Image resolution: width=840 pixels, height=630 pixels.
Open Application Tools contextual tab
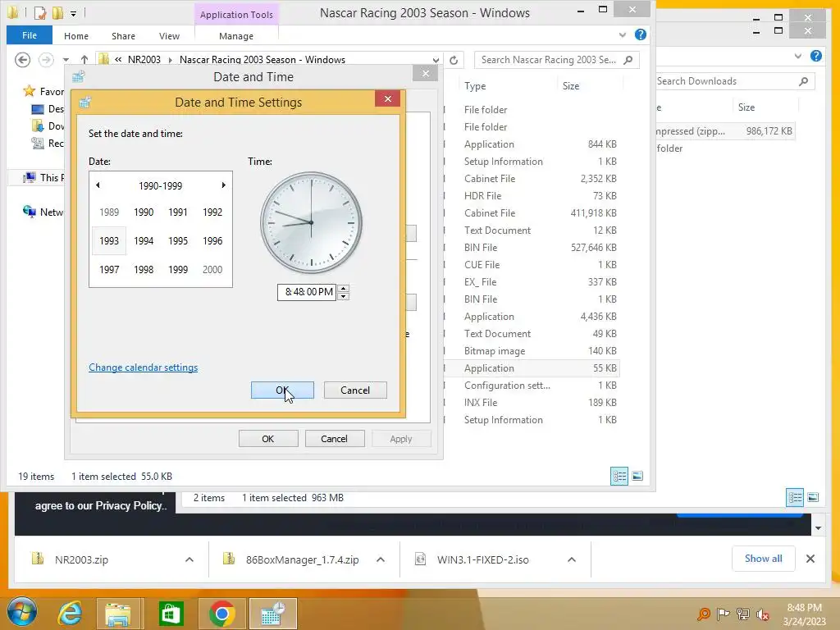[x=236, y=15]
